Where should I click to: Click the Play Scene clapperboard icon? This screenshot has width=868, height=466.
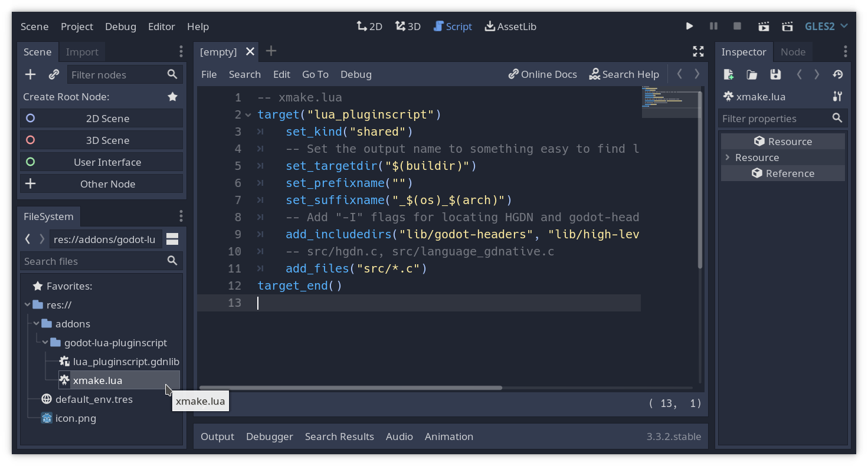tap(764, 27)
